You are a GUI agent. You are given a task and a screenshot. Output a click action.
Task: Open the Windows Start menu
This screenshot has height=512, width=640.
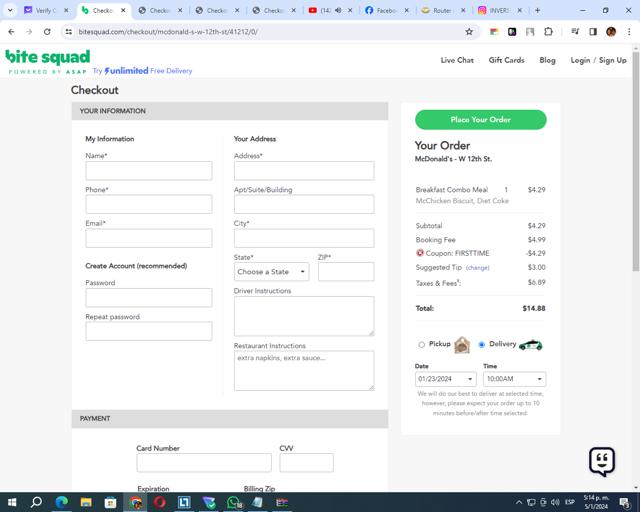tap(12, 502)
